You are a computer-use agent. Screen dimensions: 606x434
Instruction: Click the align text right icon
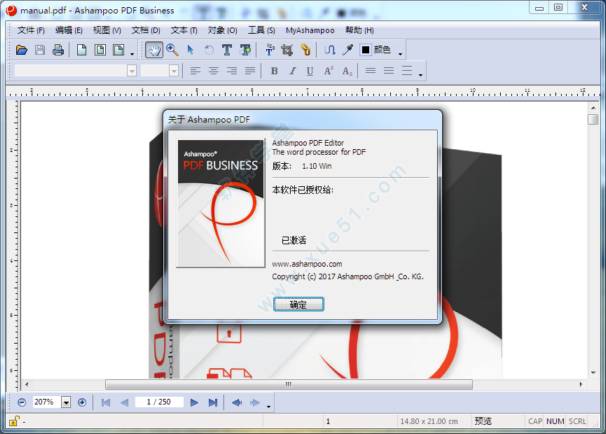[x=232, y=71]
